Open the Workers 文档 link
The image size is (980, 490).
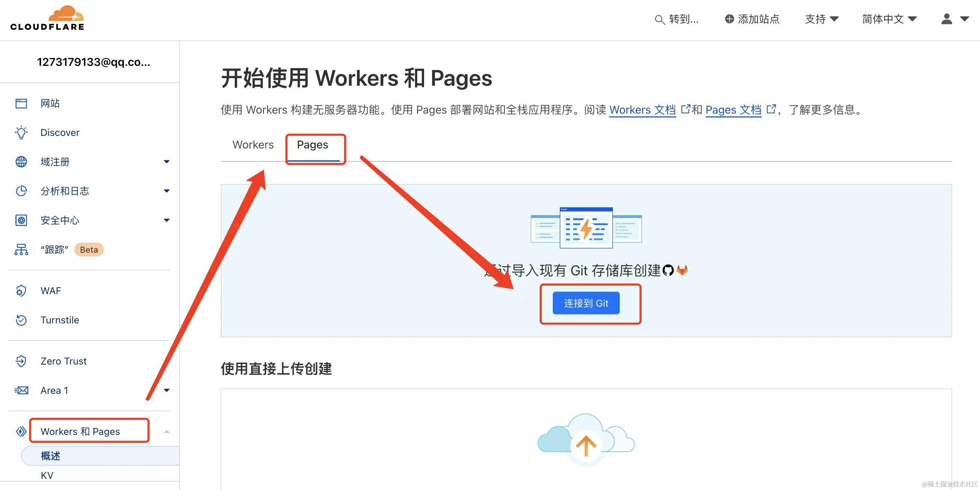[x=642, y=110]
